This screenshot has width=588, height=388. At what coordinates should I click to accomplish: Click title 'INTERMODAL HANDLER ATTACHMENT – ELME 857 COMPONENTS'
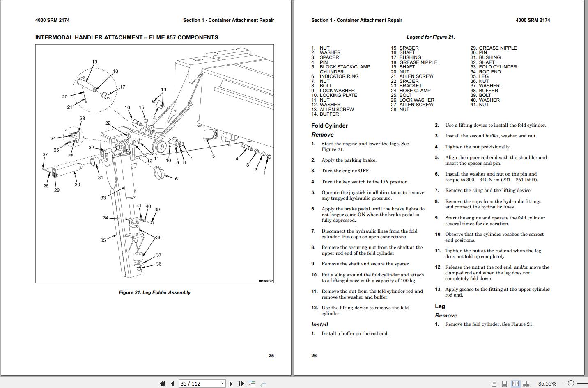[x=126, y=37]
